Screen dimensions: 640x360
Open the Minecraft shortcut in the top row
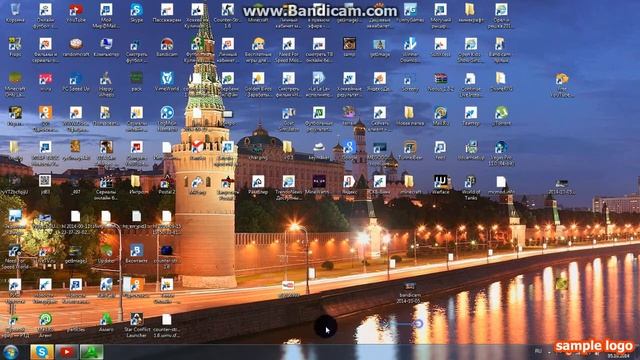(258, 12)
